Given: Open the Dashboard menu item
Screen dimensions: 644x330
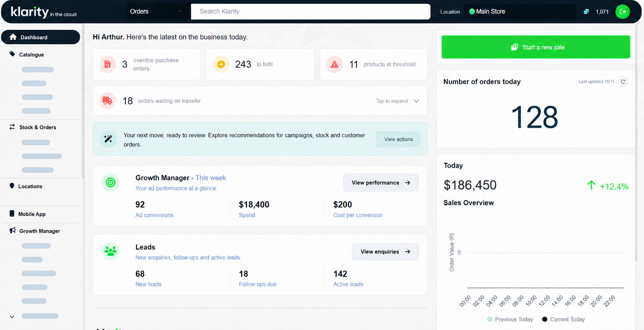Looking at the screenshot, I should point(40,37).
